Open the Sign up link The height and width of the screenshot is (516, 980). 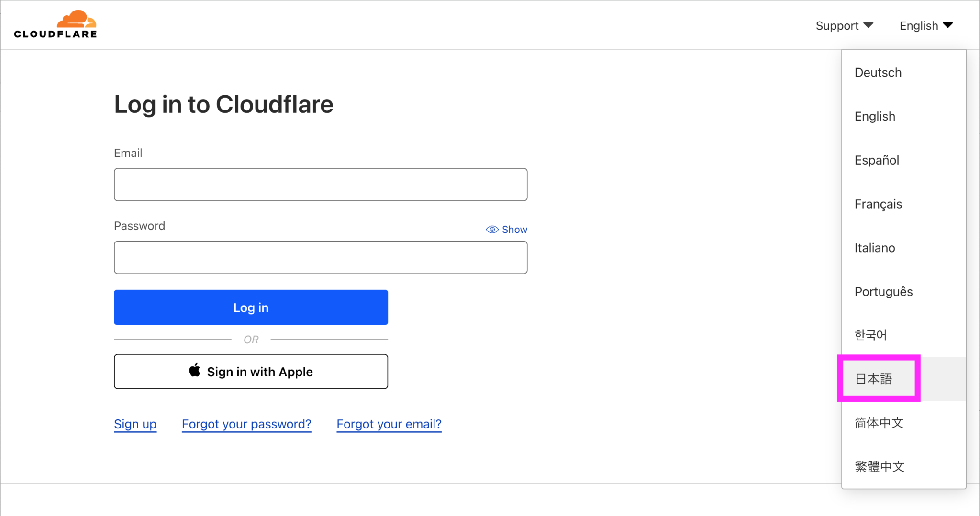135,424
